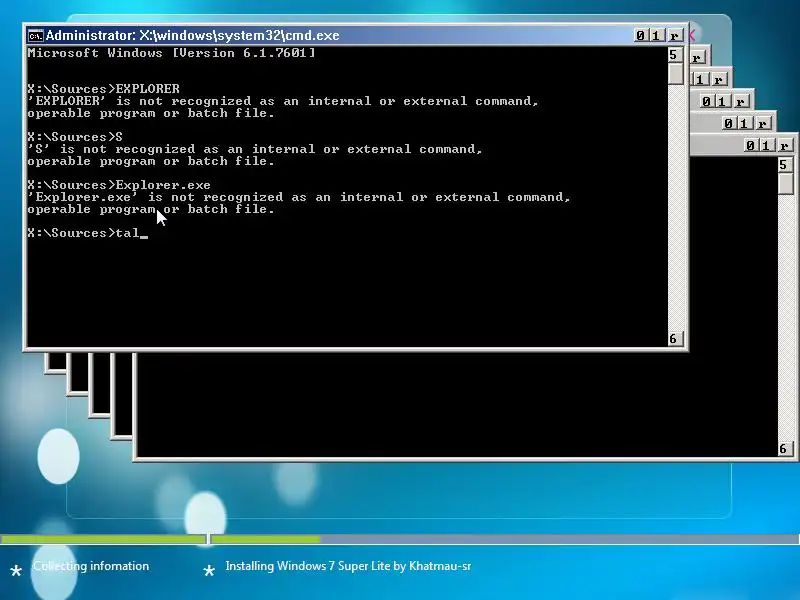Viewport: 800px width, 600px height.
Task: Click the fully green first progress bar segment
Action: point(103,539)
